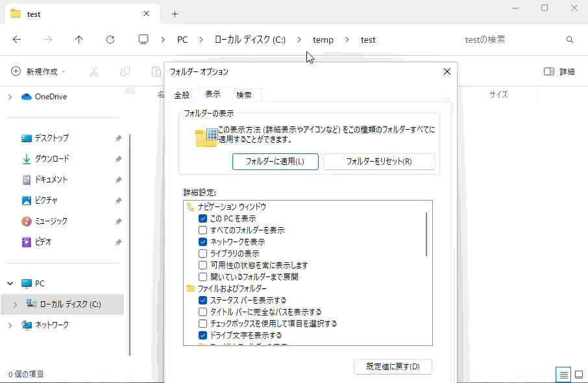Click temp in the address breadcrumb

tap(323, 40)
